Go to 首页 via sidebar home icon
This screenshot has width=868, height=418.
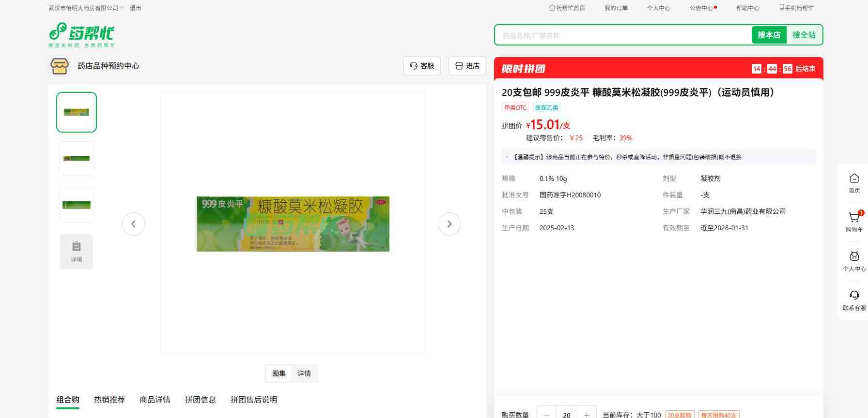(854, 179)
